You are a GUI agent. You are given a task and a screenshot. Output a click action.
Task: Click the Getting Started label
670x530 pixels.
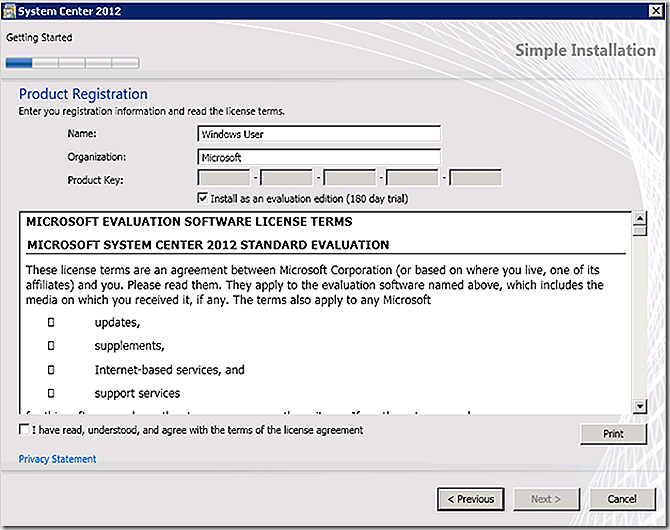pyautogui.click(x=39, y=38)
